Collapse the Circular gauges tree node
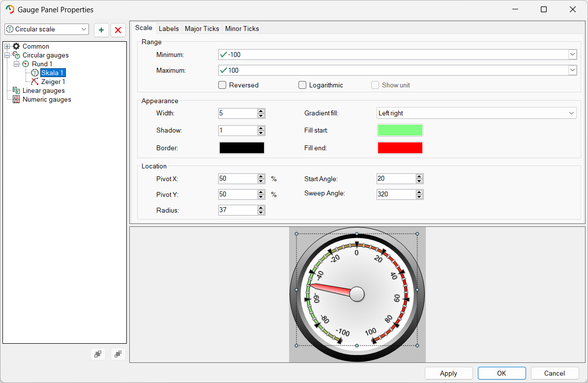This screenshot has width=588, height=383. 7,55
